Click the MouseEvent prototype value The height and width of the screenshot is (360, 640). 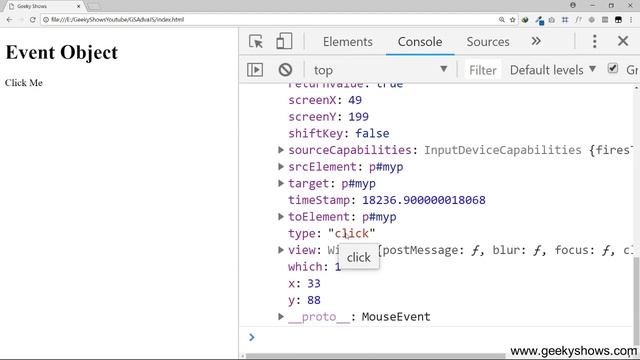(x=396, y=316)
